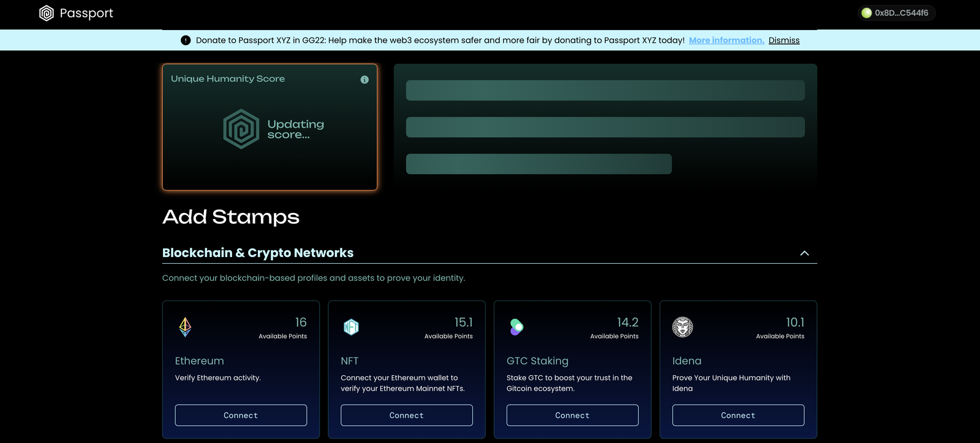Collapse the Blockchain & Crypto Networks section

tap(804, 253)
